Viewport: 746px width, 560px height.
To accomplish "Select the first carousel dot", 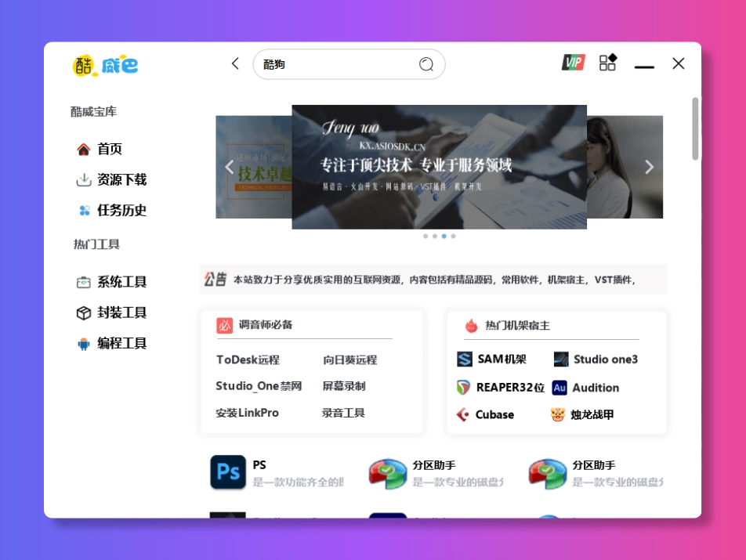I will point(426,237).
